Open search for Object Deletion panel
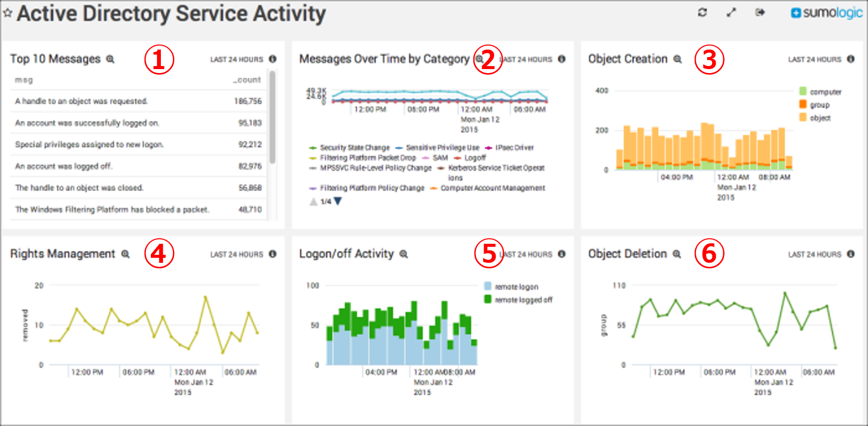 tap(677, 254)
